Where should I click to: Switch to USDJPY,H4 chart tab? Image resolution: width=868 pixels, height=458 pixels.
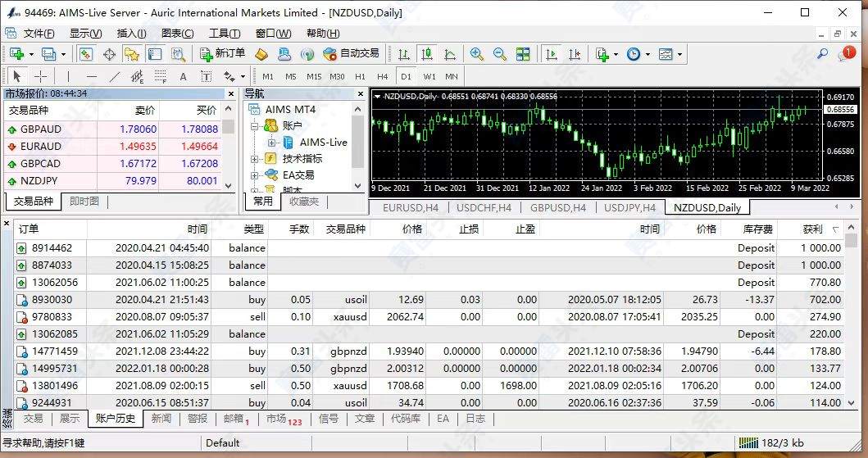click(630, 208)
